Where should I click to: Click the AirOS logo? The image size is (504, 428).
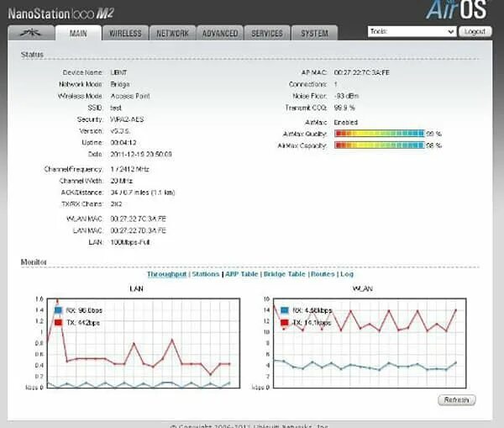coord(456,9)
